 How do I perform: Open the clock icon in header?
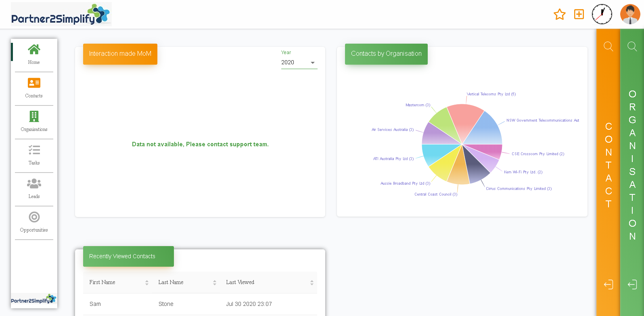coord(602,14)
